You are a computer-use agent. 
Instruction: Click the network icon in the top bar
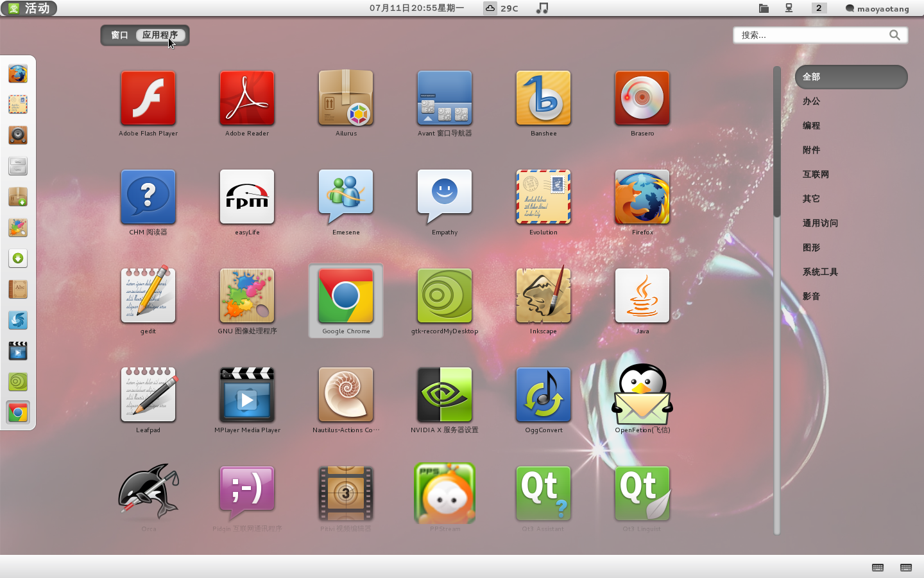789,8
